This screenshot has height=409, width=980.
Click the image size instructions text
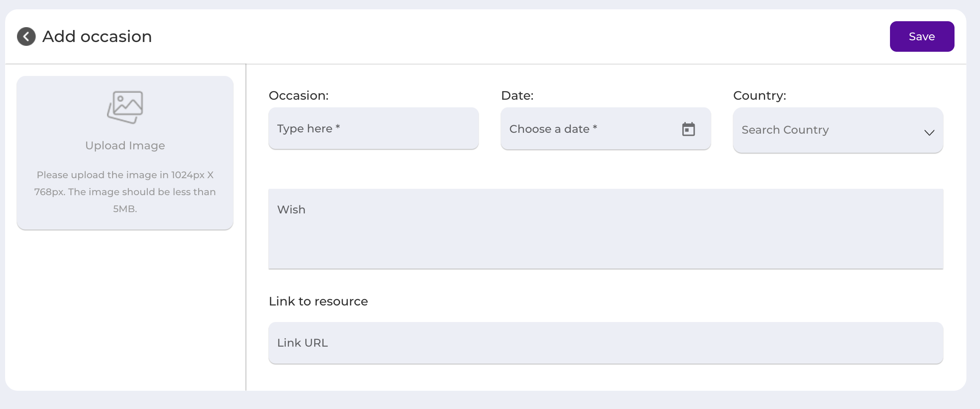[x=125, y=192]
